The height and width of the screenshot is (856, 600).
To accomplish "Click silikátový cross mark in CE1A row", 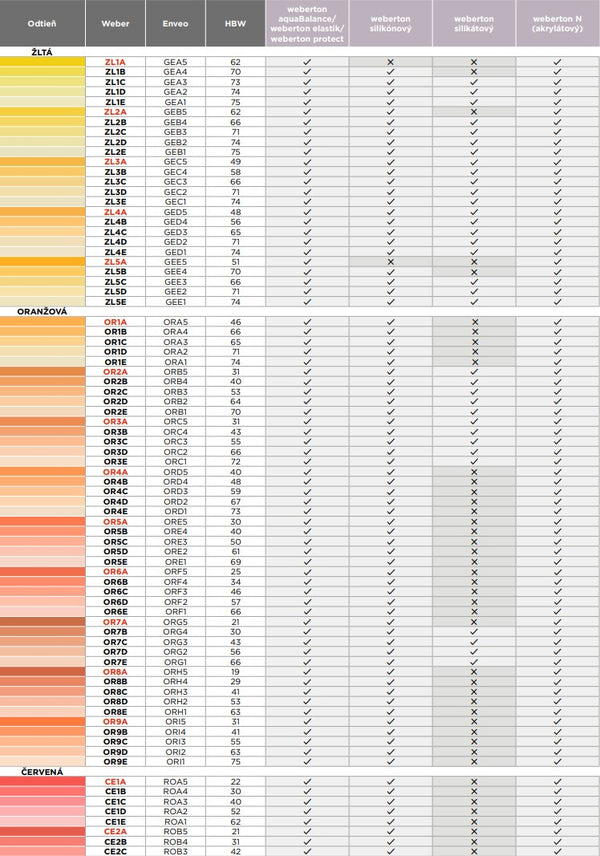I will coord(474,782).
